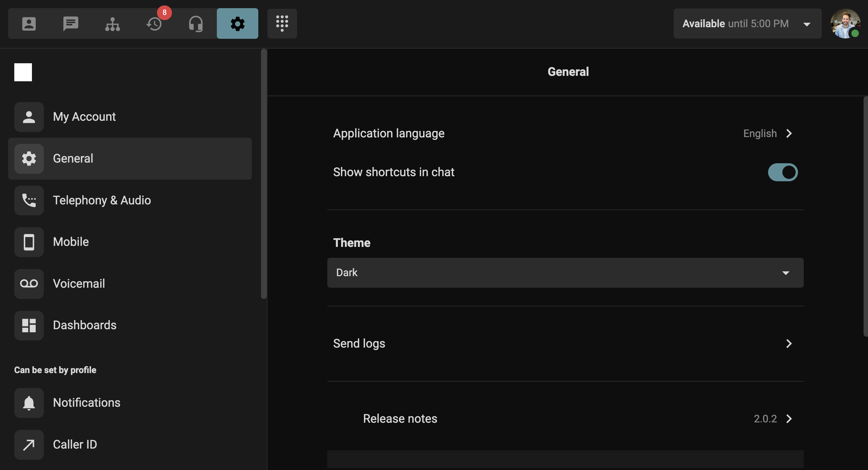
Task: Open the dialpad keypad icon
Action: pos(282,23)
